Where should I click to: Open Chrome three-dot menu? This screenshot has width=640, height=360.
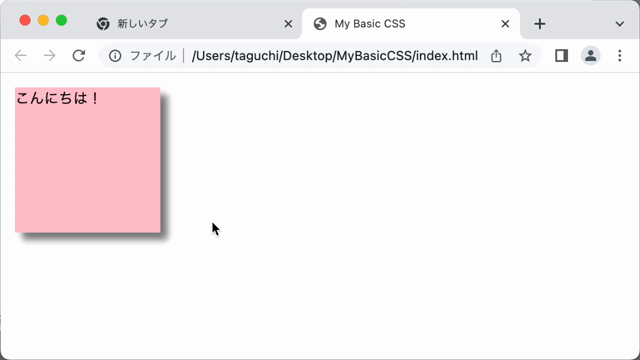click(620, 56)
